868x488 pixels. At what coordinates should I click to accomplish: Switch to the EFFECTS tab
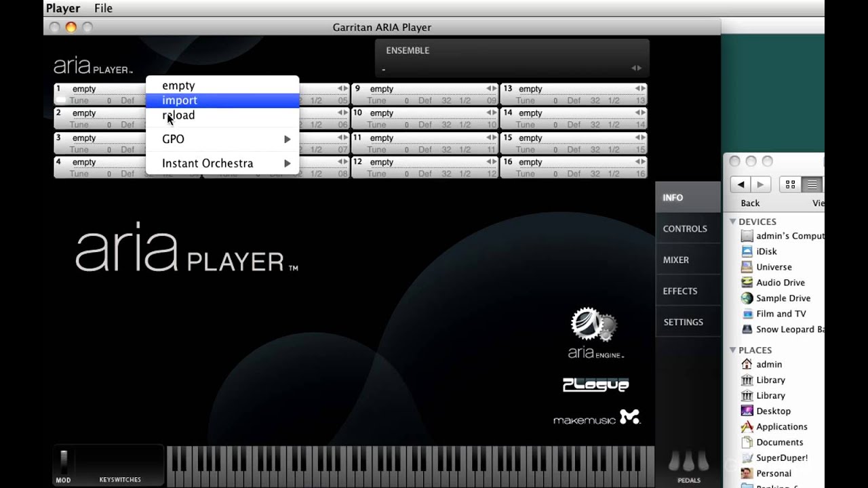pyautogui.click(x=688, y=291)
